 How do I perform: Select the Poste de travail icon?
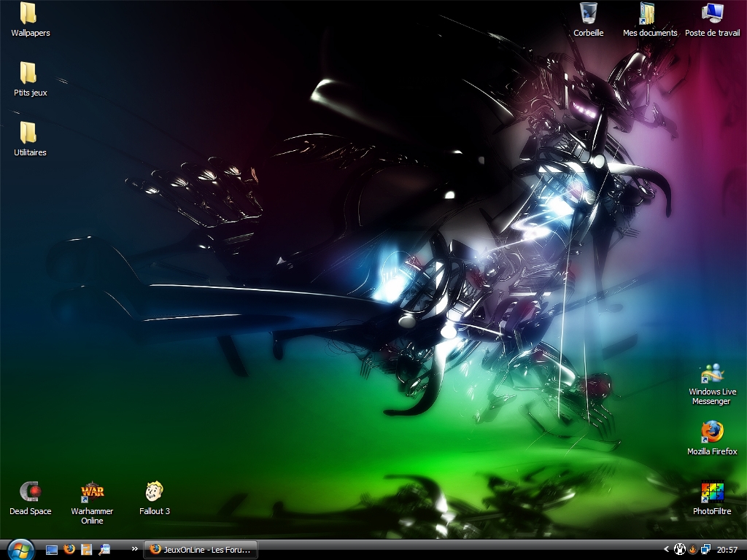click(712, 13)
